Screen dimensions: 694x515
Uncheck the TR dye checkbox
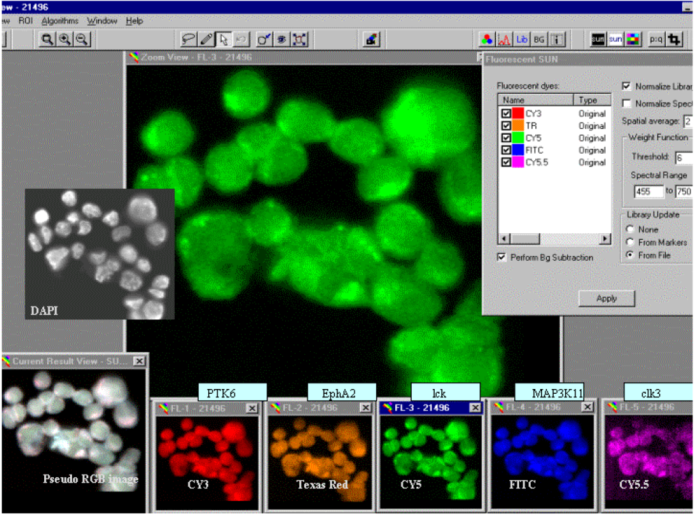(506, 126)
